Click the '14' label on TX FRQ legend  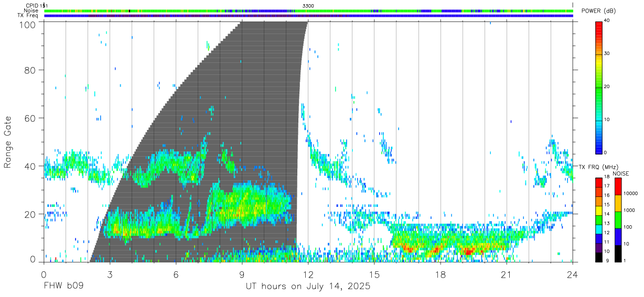click(608, 214)
